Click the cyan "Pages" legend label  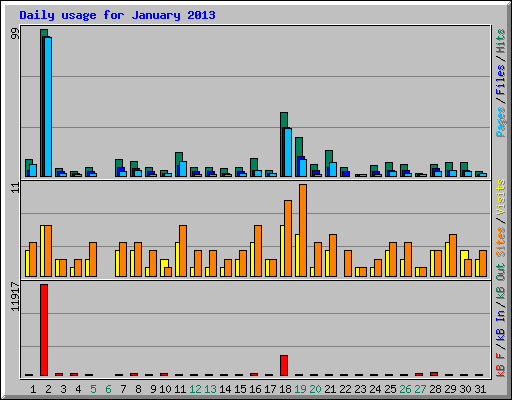point(500,122)
